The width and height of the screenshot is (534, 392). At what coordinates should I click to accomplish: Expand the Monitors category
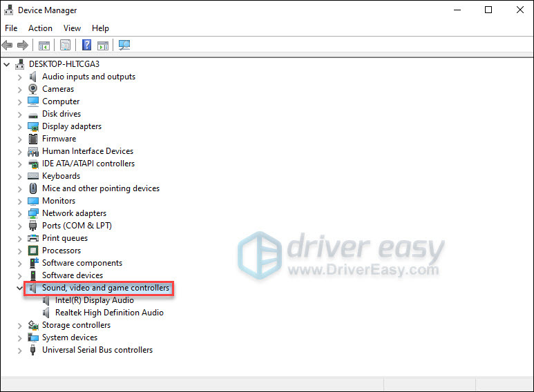click(20, 202)
